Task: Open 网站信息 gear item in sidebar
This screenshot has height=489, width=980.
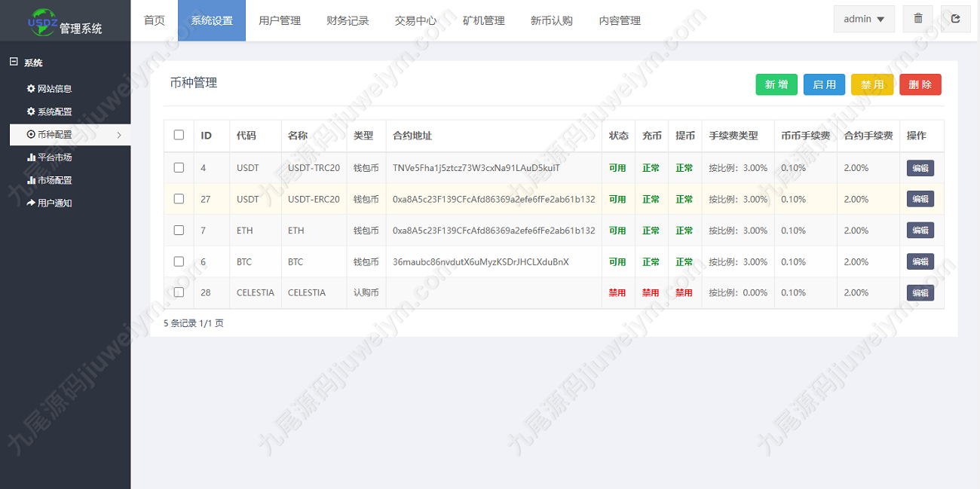Action: click(x=49, y=89)
